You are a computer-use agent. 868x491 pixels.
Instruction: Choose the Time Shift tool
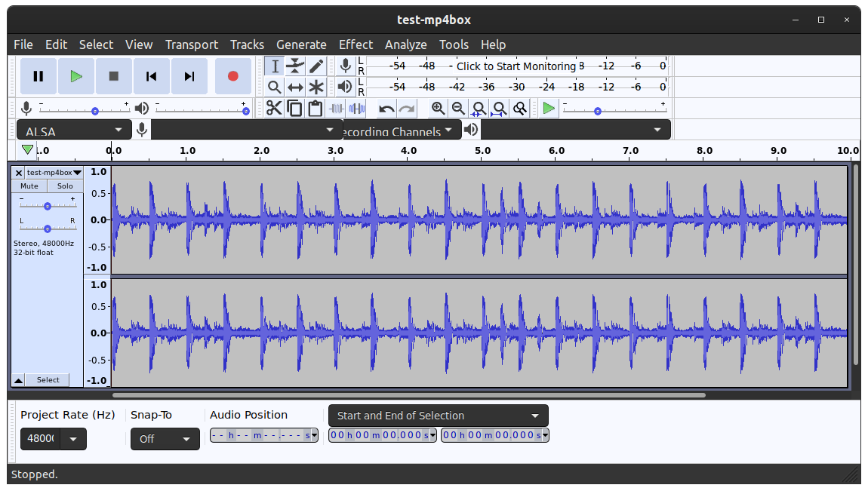pos(295,87)
